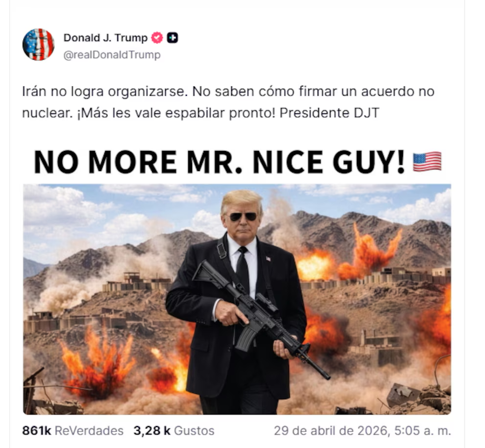Screen dimensions: 485x448
Task: Enlarge the posted explosion image
Action: tap(237, 299)
